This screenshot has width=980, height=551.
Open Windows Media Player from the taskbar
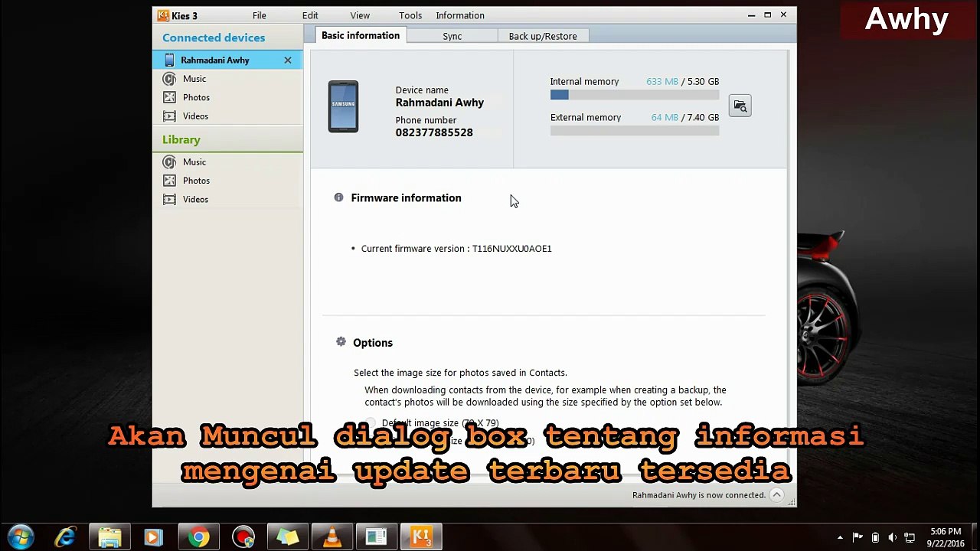154,537
